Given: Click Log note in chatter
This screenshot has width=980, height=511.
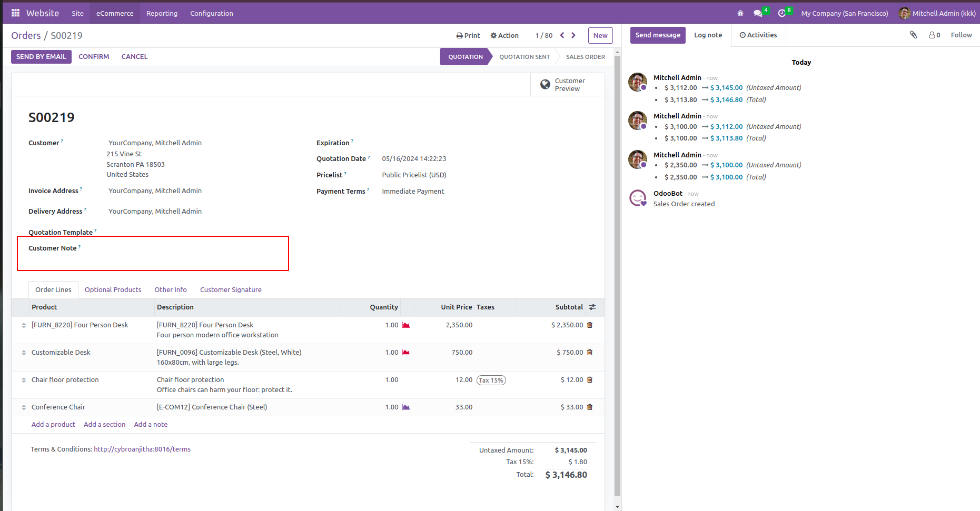Looking at the screenshot, I should tap(708, 35).
